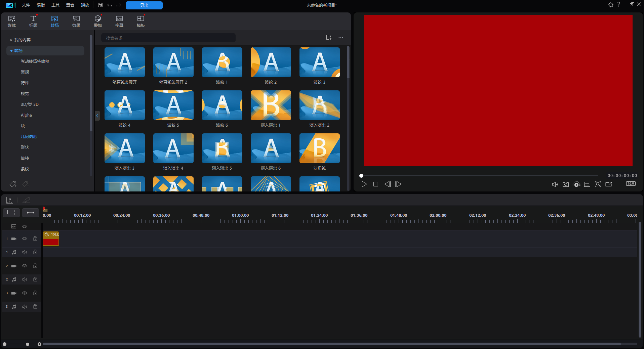Click the 搜索转场 search field
Image resolution: width=644 pixels, height=349 pixels.
(x=168, y=38)
